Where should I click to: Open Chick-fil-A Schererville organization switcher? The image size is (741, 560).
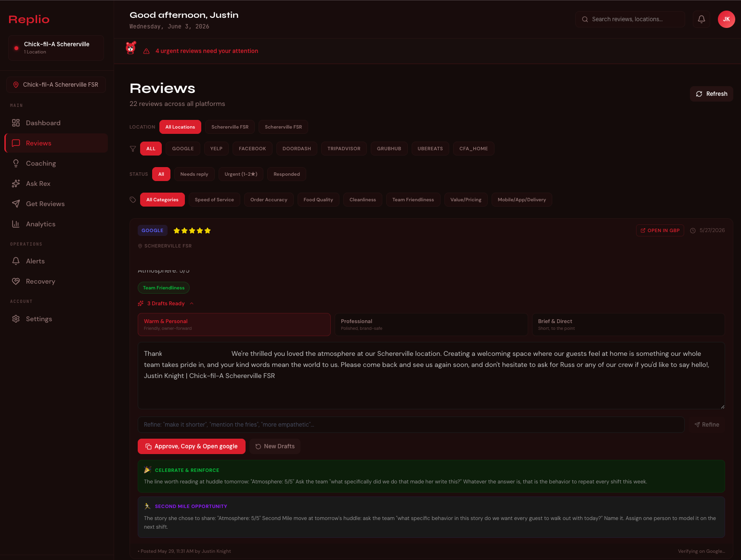click(56, 48)
